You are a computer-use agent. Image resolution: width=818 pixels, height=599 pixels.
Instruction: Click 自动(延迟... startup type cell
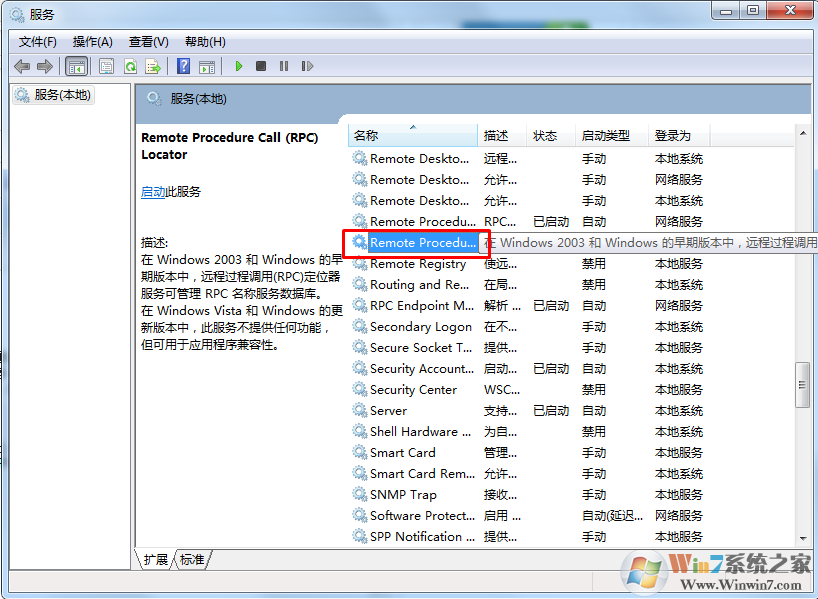pos(612,516)
